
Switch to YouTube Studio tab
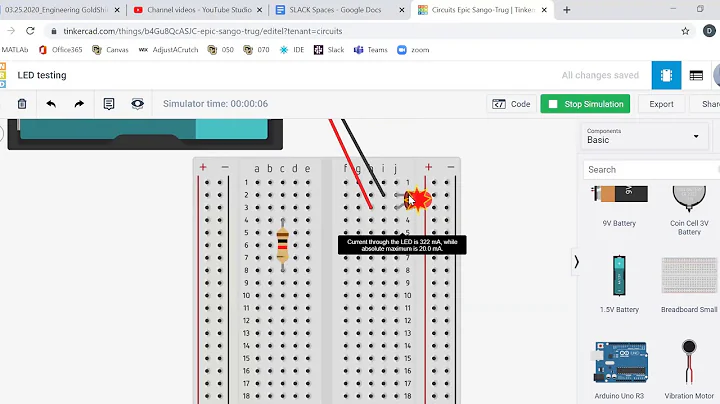198,10
